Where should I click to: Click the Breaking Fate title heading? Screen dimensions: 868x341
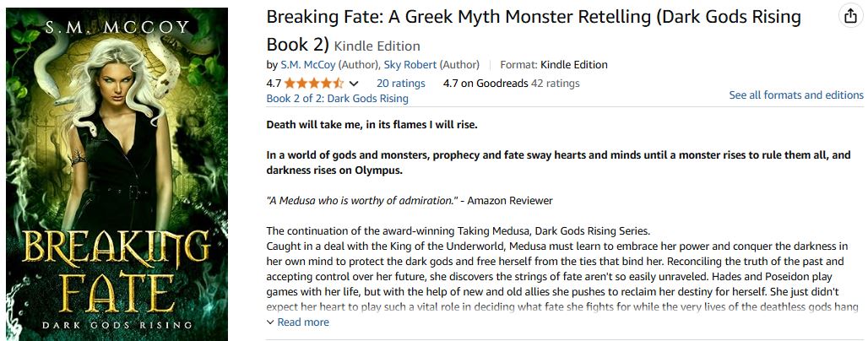coord(534,30)
